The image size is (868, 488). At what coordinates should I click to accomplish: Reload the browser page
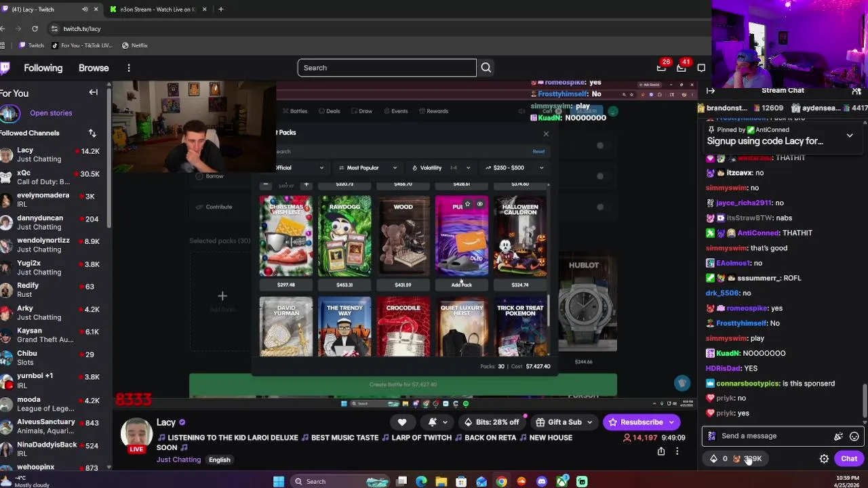click(x=35, y=28)
